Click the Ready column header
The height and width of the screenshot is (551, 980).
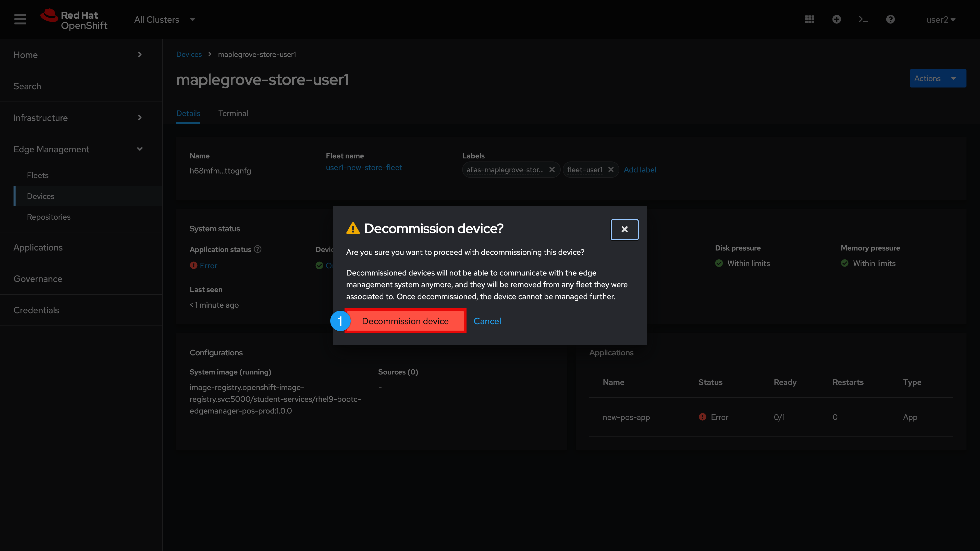coord(785,382)
